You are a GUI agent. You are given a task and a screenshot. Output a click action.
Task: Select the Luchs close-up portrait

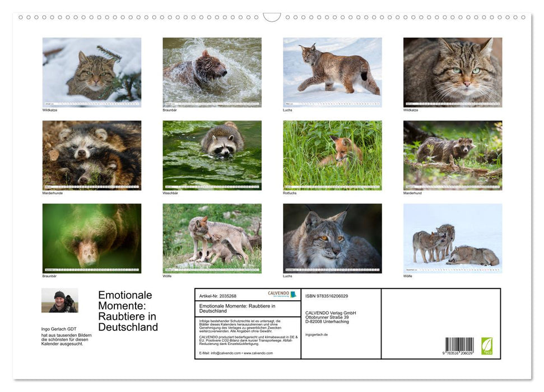point(332,239)
